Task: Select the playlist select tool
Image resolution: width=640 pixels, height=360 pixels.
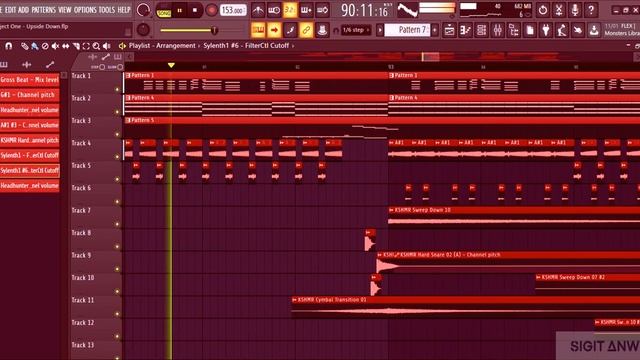Action: [86, 46]
